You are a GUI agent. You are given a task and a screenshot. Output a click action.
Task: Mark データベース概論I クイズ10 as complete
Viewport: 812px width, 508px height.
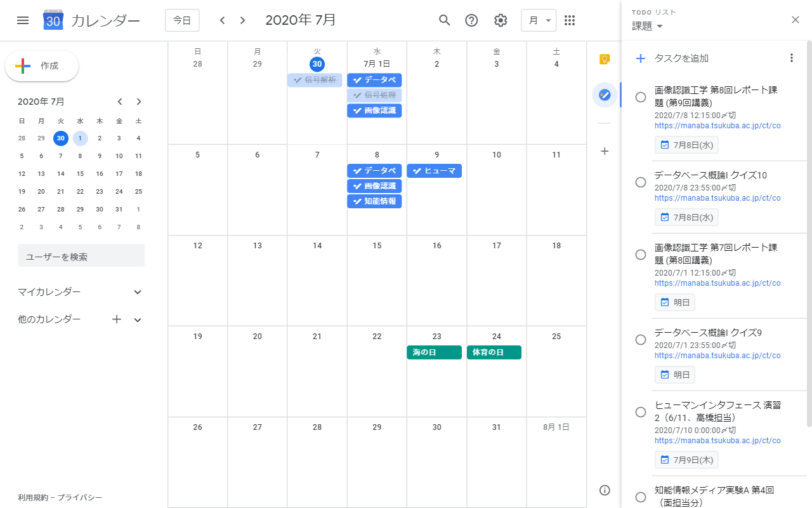point(640,182)
